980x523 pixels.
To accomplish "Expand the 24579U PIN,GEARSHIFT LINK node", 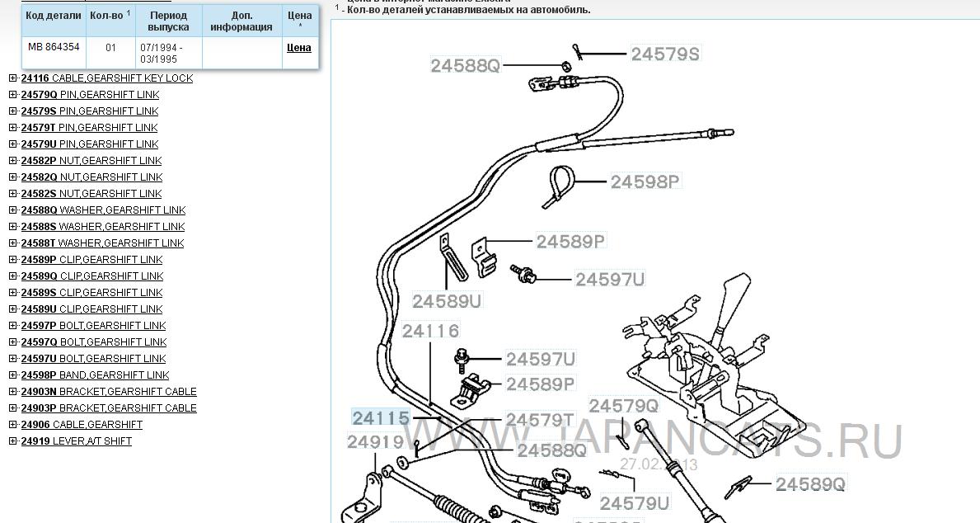I will coord(12,144).
